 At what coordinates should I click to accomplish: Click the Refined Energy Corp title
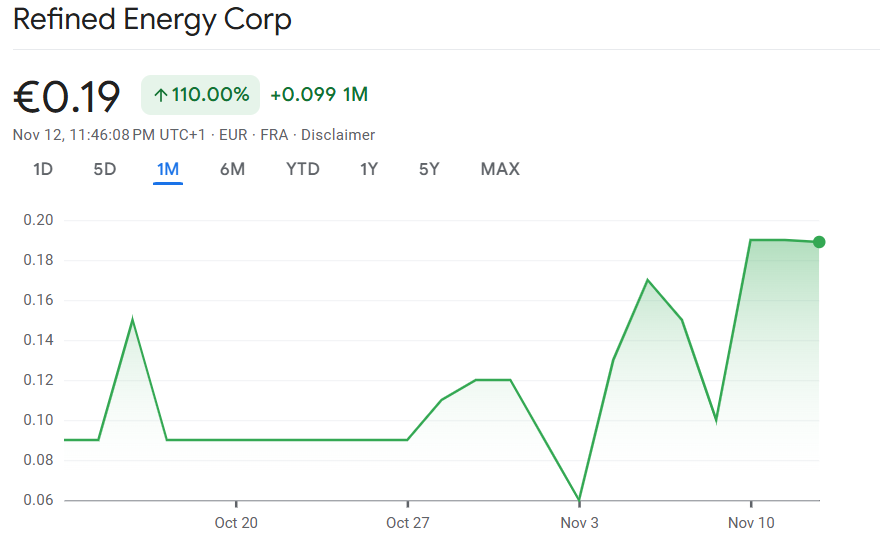(x=152, y=19)
